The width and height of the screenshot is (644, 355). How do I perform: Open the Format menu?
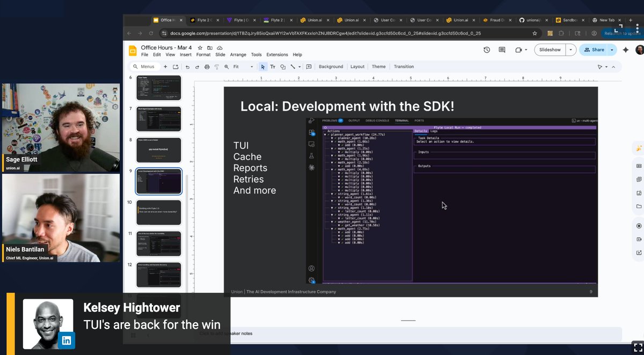point(203,55)
